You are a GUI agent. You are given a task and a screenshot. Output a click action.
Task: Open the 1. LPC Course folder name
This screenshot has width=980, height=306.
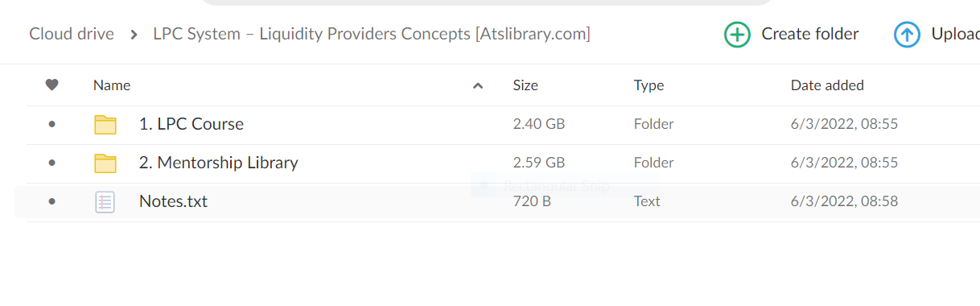click(x=191, y=124)
